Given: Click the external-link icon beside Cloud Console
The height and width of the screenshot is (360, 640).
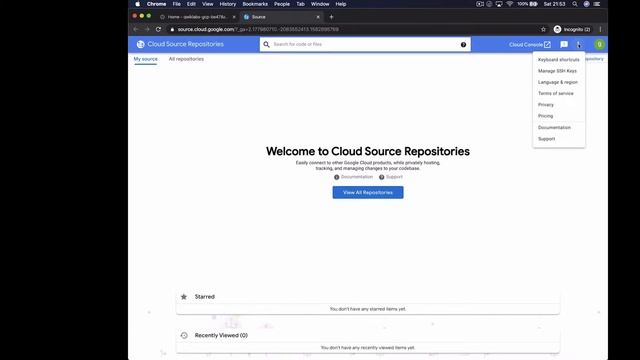Looking at the screenshot, I should click(x=547, y=44).
